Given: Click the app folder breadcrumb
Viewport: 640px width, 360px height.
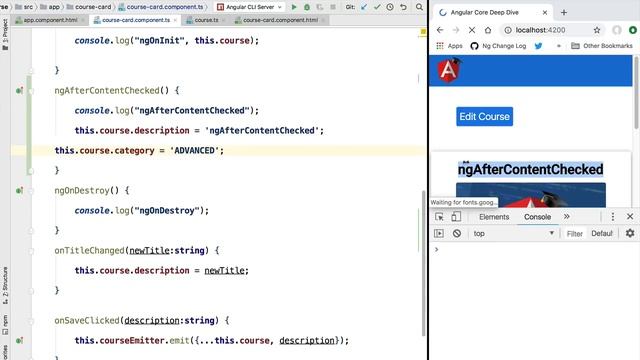Looking at the screenshot, I should tap(50, 7).
